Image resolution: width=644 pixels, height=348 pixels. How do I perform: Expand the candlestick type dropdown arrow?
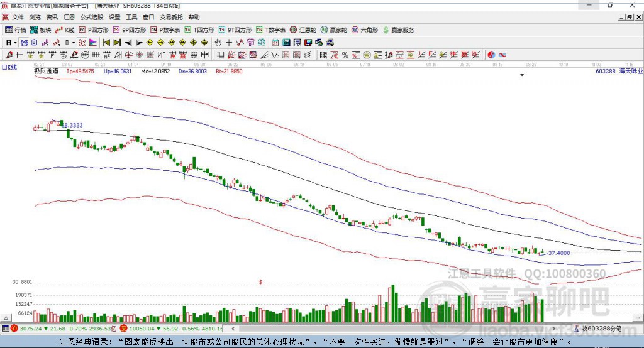coord(73,43)
